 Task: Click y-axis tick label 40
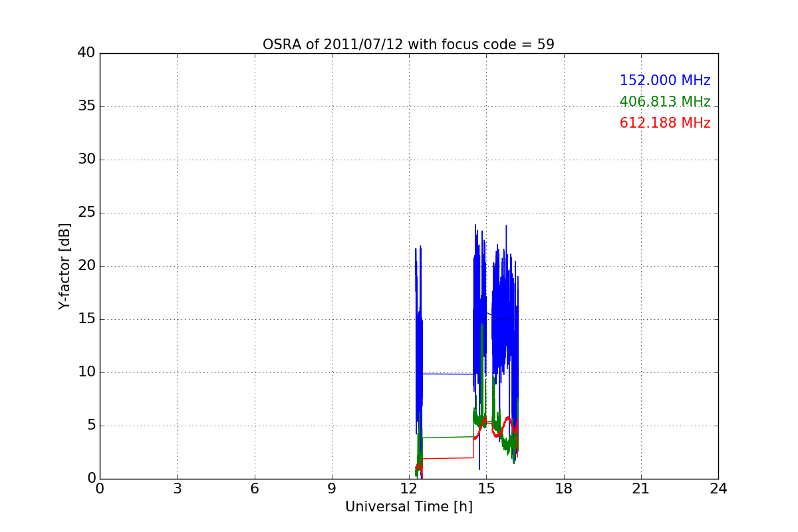click(x=86, y=53)
